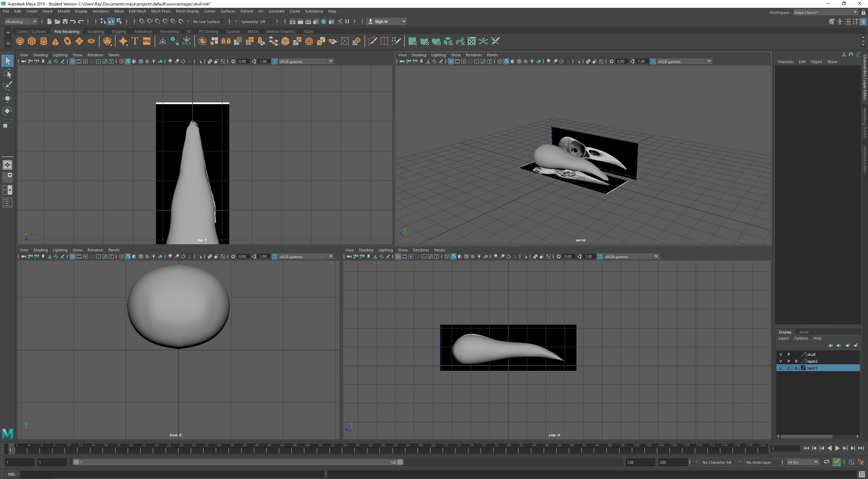The width and height of the screenshot is (868, 479).
Task: Open No Anim Layer dropdown
Action: coord(761,462)
